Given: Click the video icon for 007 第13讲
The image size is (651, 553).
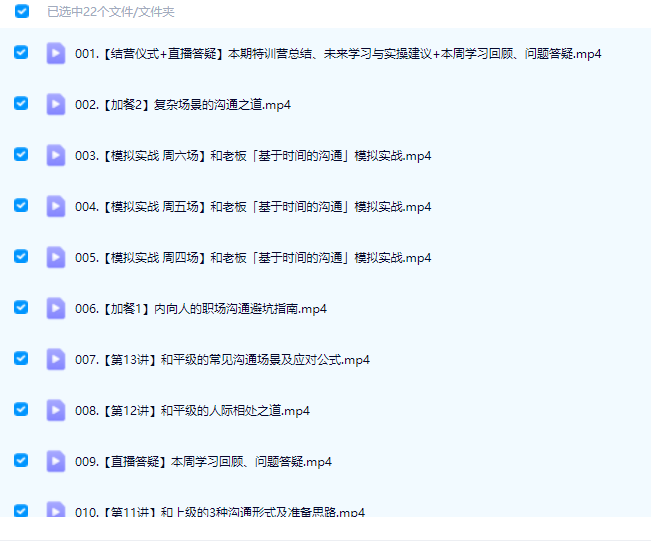Looking at the screenshot, I should [x=56, y=359].
